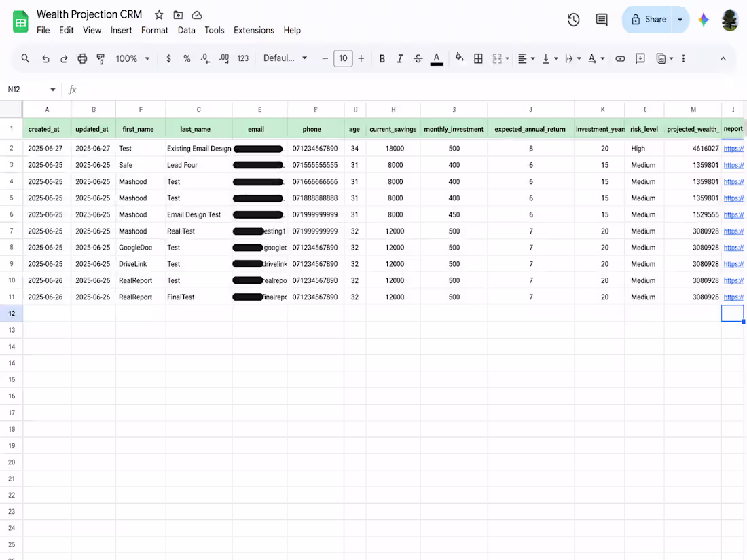Click the Gemini sparkle icon

(704, 20)
